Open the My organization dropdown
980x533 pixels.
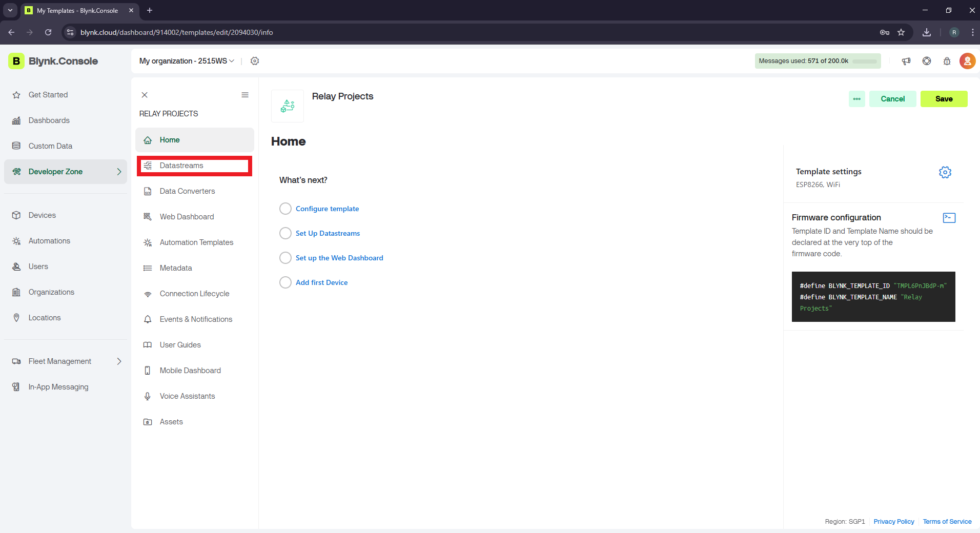[x=187, y=61]
